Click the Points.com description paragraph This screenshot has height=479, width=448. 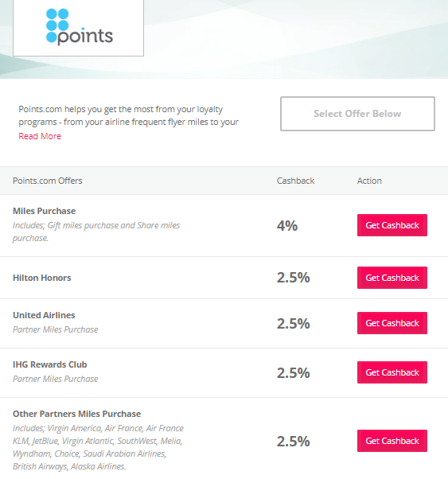pyautogui.click(x=128, y=115)
